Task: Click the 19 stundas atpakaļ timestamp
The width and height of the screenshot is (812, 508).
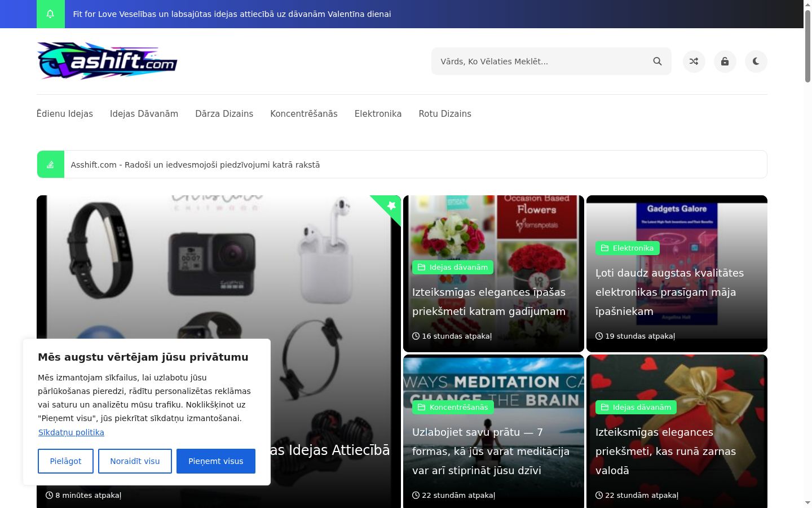Action: [636, 336]
